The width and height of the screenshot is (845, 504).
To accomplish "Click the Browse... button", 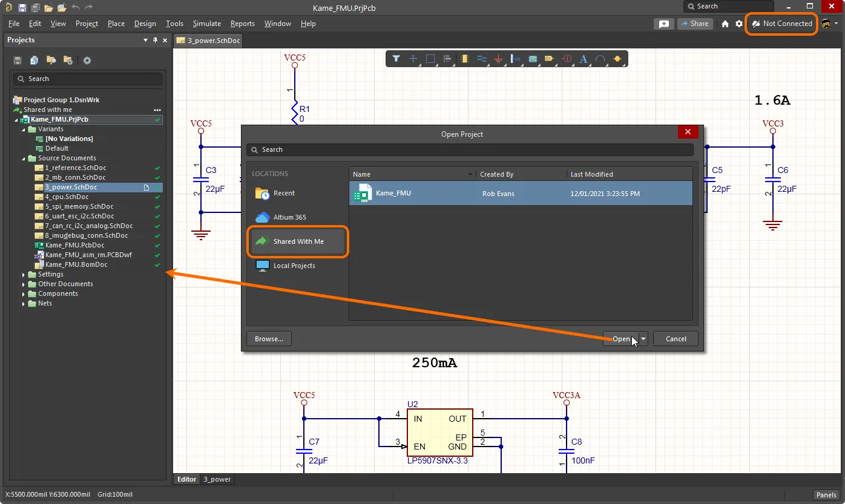I will (x=269, y=339).
